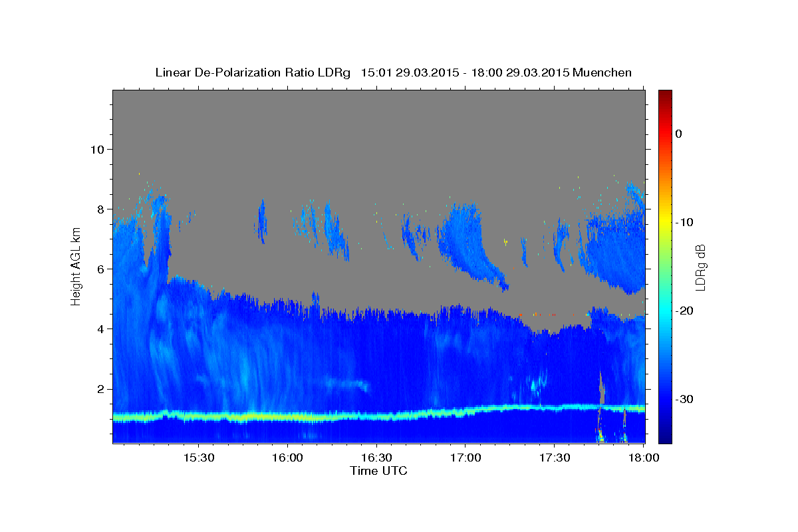Click the 'Height AGL km' axis title
The height and width of the screenshot is (532, 798).
pyautogui.click(x=76, y=267)
